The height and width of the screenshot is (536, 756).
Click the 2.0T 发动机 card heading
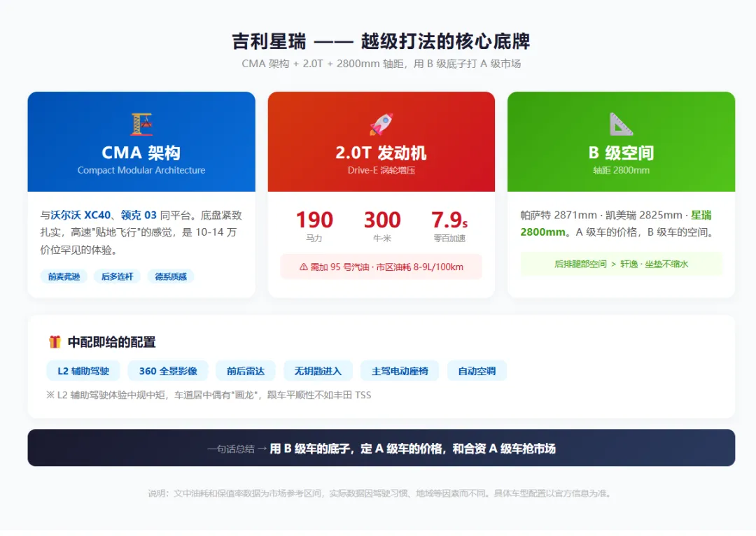point(381,153)
